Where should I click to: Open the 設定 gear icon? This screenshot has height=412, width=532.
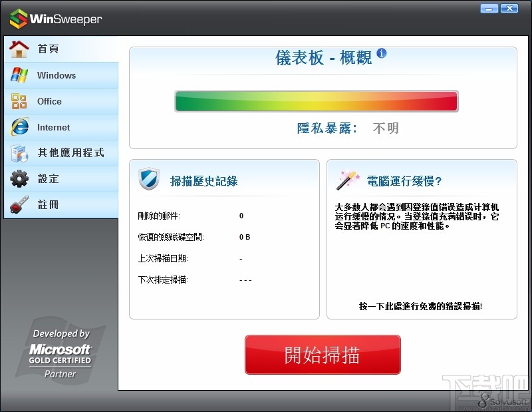click(x=19, y=178)
